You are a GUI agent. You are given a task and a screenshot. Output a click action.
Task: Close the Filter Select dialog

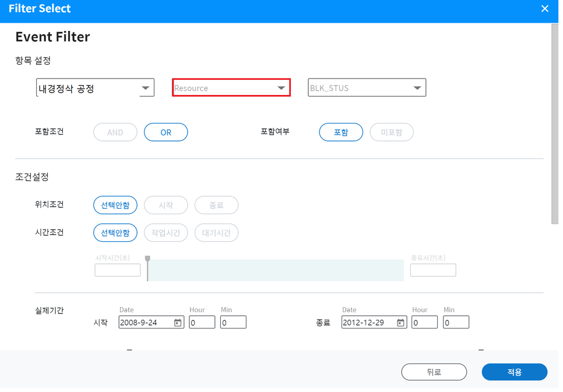545,9
